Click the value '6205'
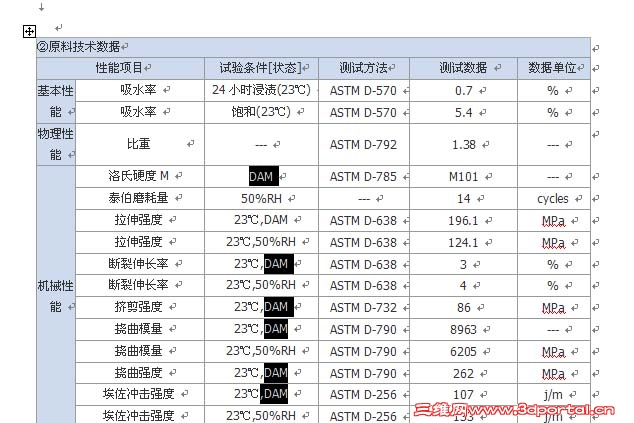 click(463, 351)
